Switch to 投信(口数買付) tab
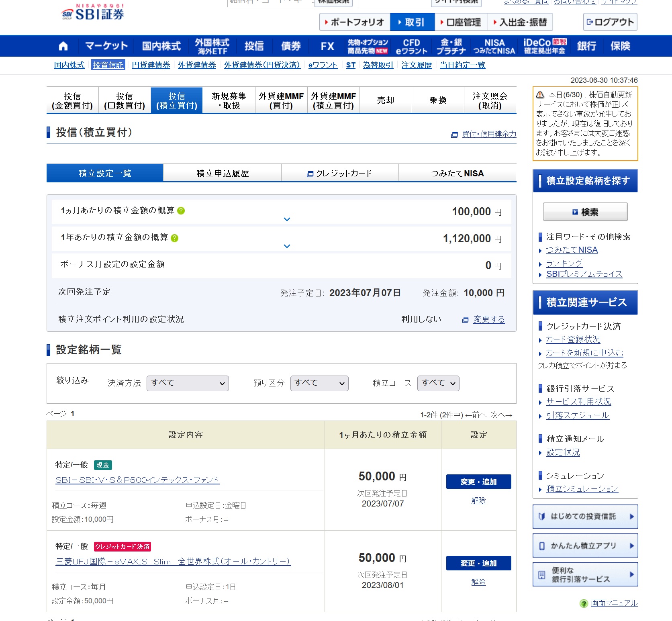The image size is (672, 621). [125, 100]
